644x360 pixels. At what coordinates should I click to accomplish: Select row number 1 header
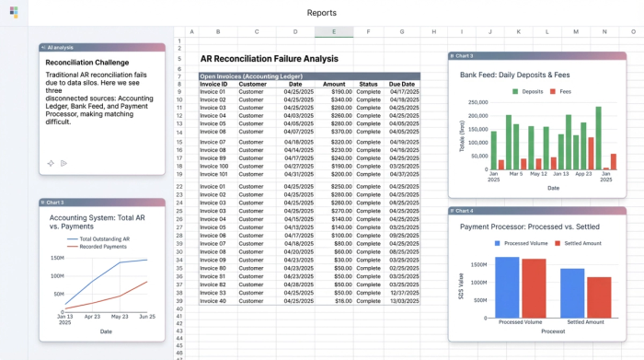[x=179, y=41]
